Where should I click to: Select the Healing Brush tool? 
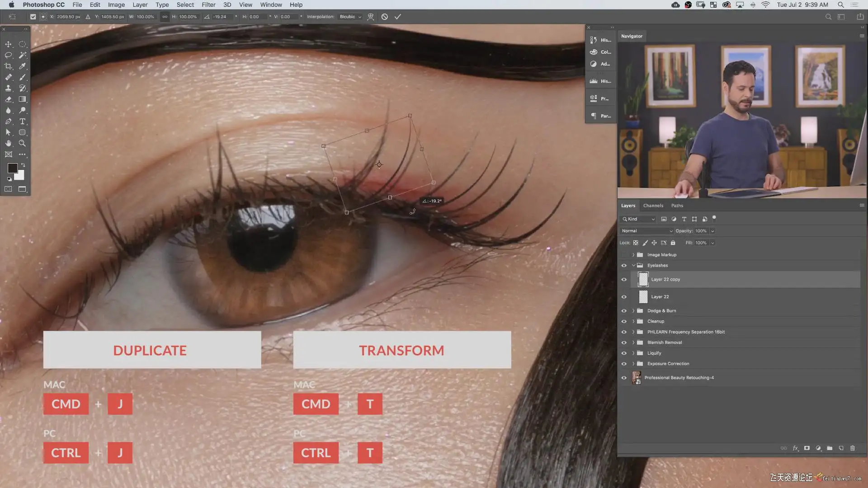point(8,77)
